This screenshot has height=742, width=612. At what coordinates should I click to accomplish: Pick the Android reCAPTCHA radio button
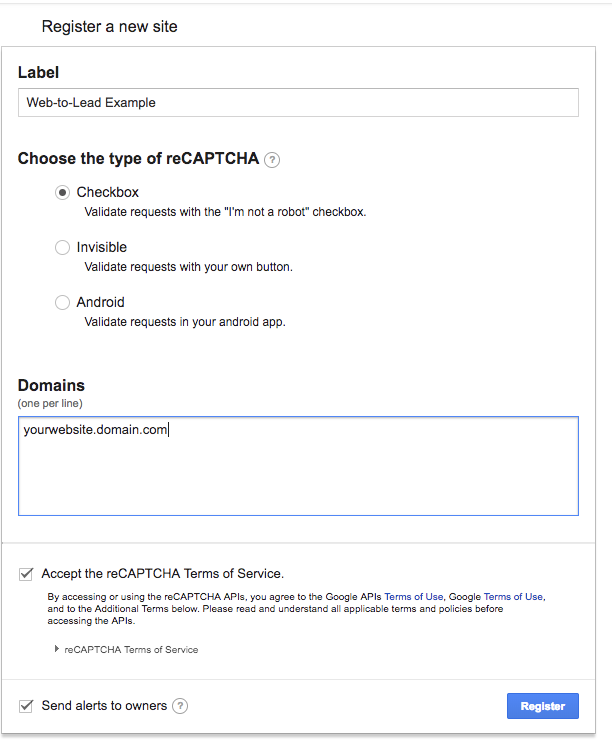point(63,302)
